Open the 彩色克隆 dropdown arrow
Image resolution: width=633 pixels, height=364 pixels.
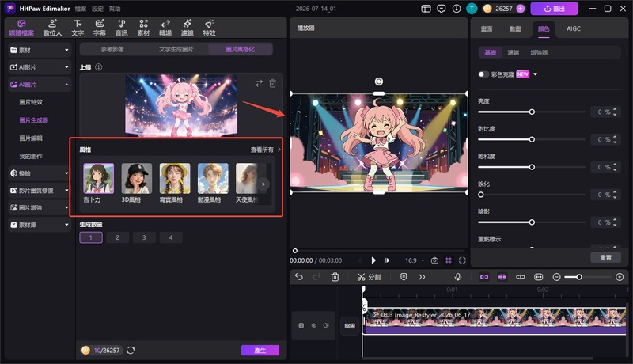pos(536,74)
